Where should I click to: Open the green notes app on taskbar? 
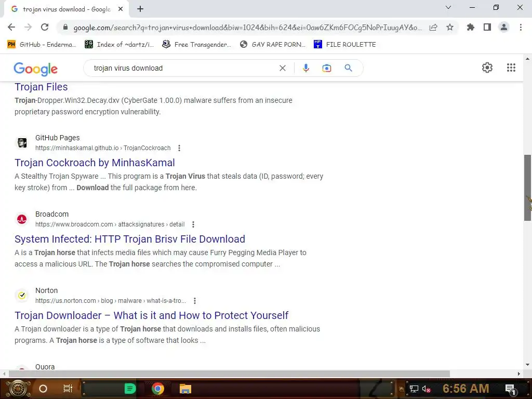130,389
